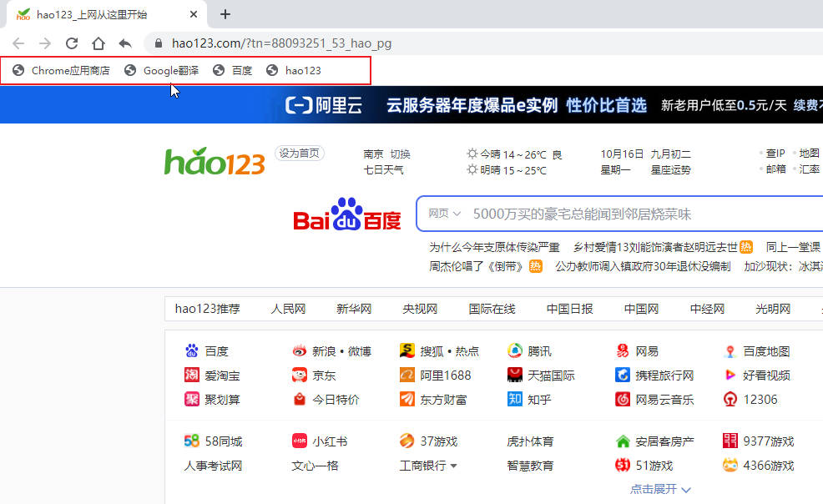Open the 网页 search type dropdown
Screen dimensions: 823x504
(x=444, y=214)
